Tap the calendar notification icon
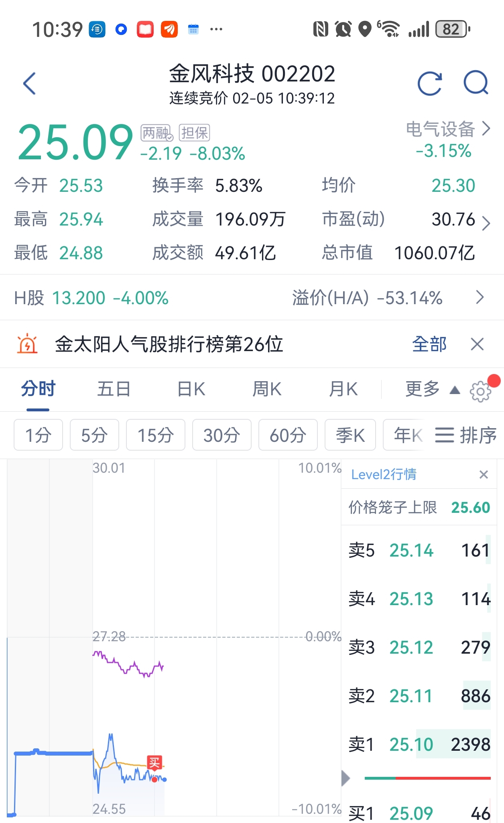Image resolution: width=504 pixels, height=823 pixels. 193,29
